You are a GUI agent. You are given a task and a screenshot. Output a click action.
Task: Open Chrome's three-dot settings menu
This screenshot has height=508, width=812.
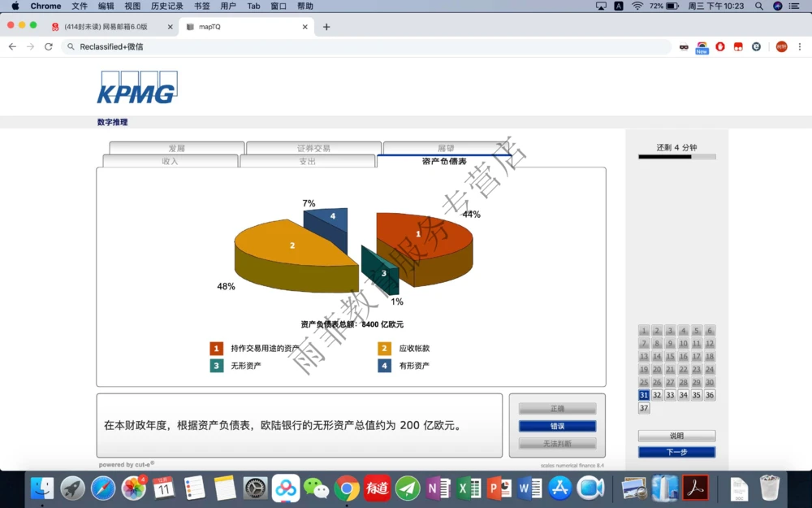(x=799, y=46)
